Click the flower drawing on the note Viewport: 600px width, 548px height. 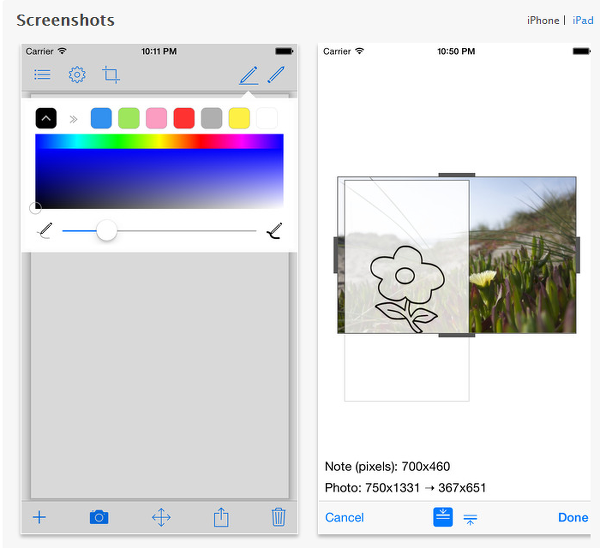(406, 289)
